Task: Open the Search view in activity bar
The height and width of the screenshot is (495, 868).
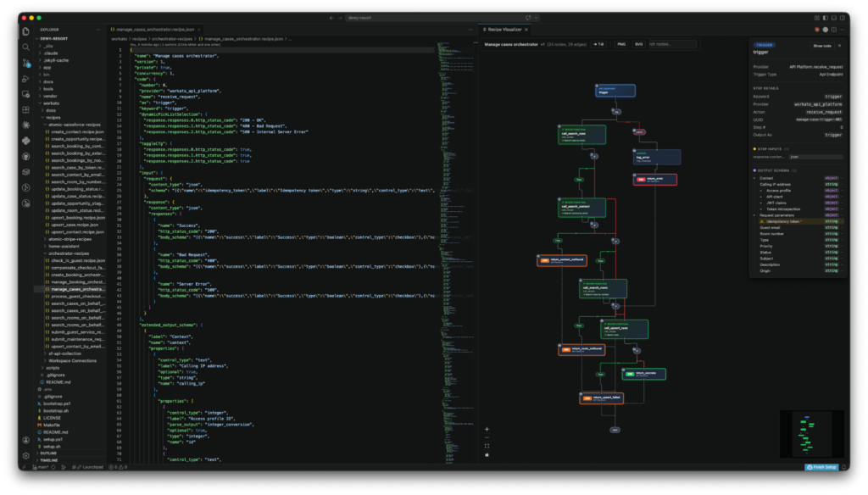Action: (26, 47)
